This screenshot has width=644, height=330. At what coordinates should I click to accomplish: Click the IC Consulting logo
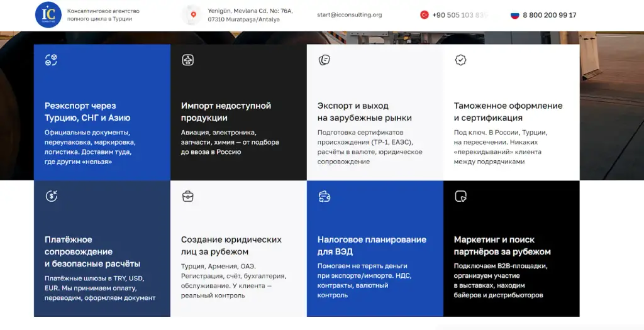pyautogui.click(x=48, y=15)
